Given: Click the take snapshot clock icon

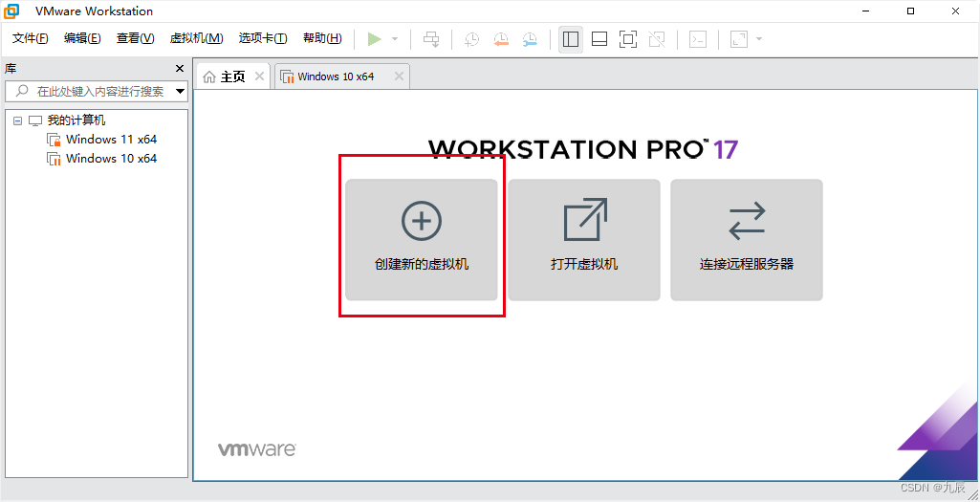Looking at the screenshot, I should 471,39.
